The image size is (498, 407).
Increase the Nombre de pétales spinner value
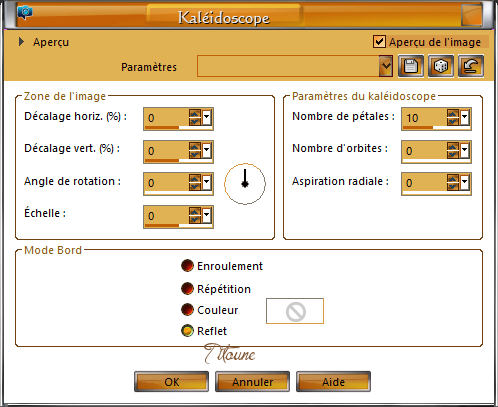click(x=452, y=113)
